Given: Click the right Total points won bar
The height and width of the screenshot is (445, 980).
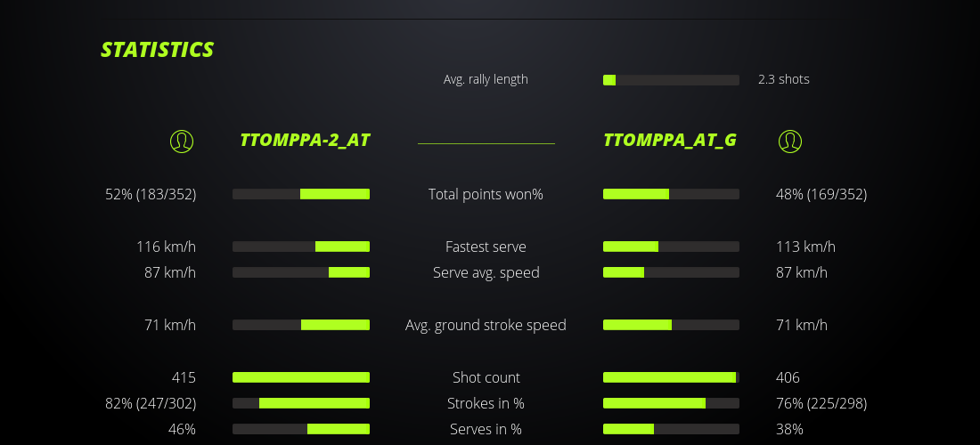Looking at the screenshot, I should click(671, 194).
